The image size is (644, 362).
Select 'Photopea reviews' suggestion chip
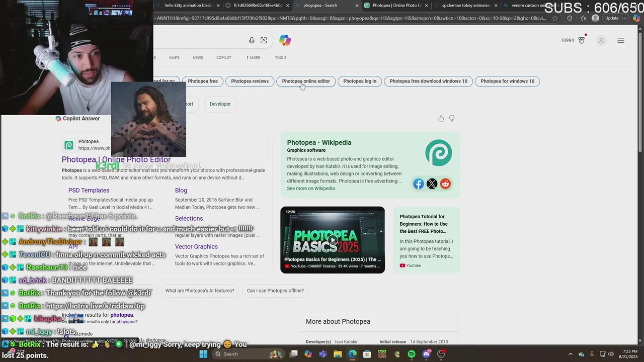point(250,81)
